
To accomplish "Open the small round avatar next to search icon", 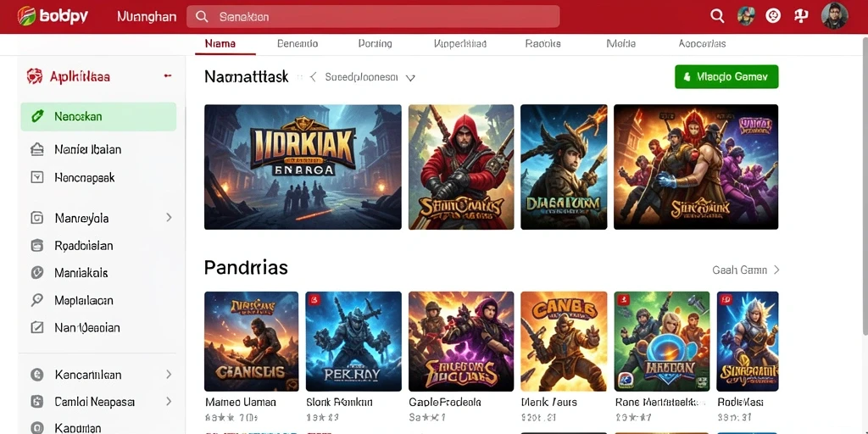I will [746, 15].
